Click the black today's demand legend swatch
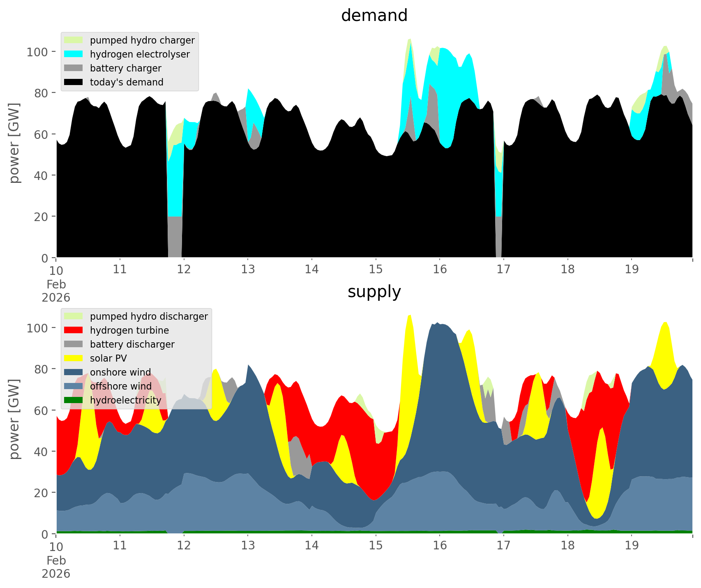Viewport: 701px width, 588px height. tap(74, 82)
